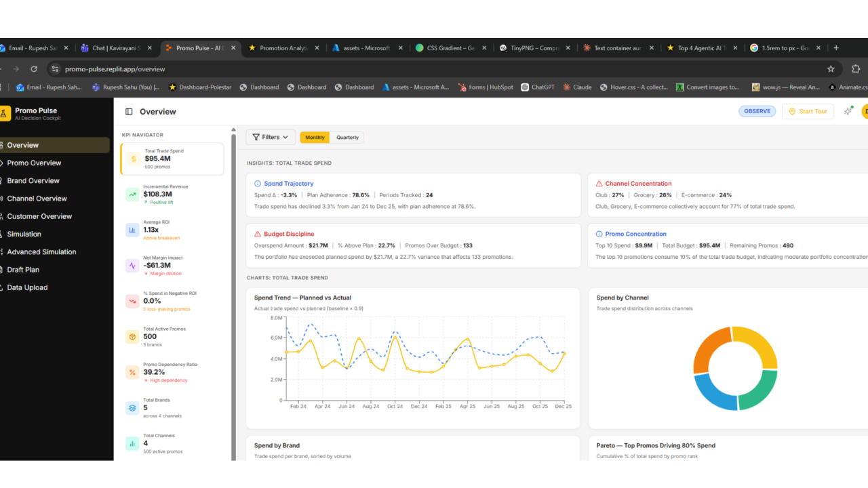Open Advanced Simulation in sidebar
The width and height of the screenshot is (868, 488).
[x=41, y=252]
